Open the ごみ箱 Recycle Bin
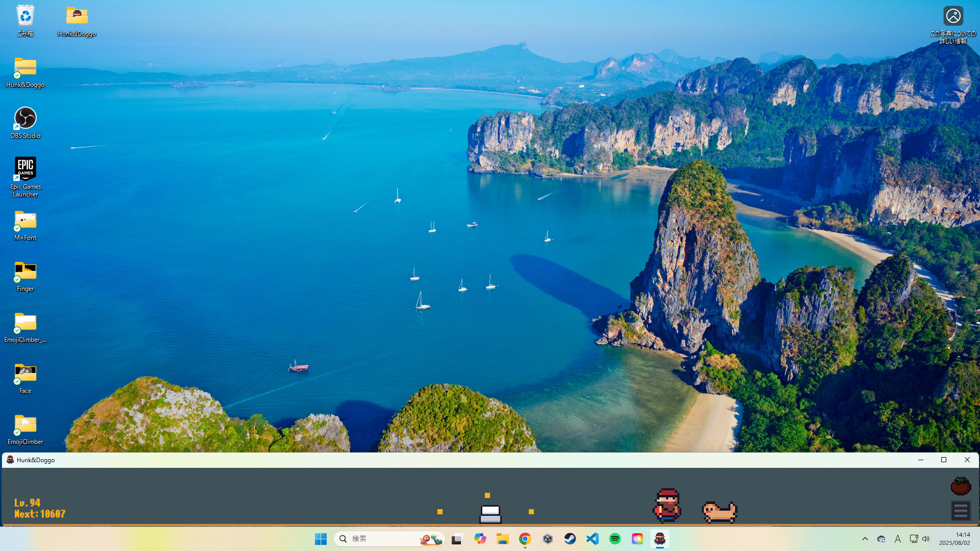 [25, 15]
